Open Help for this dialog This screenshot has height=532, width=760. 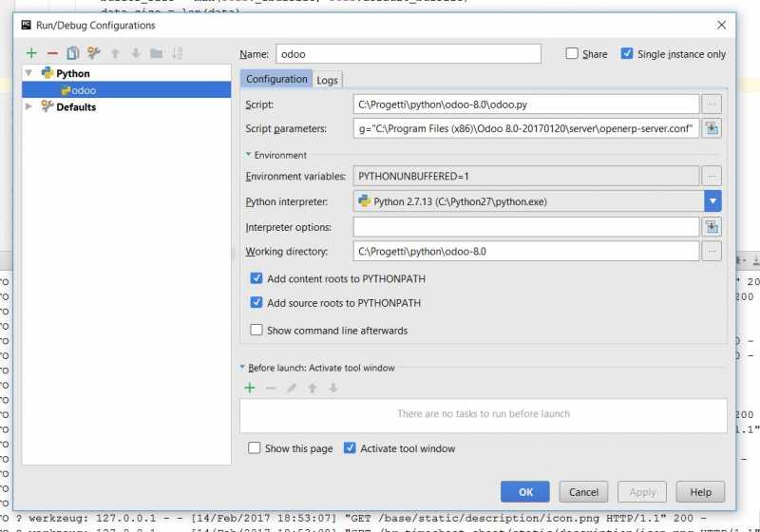(x=700, y=492)
